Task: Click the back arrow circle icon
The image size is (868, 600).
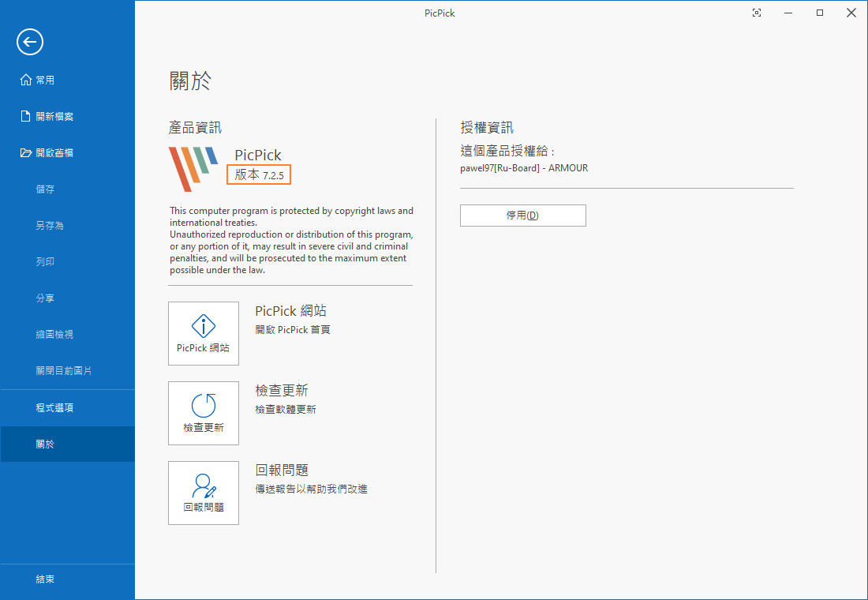Action: (x=30, y=42)
